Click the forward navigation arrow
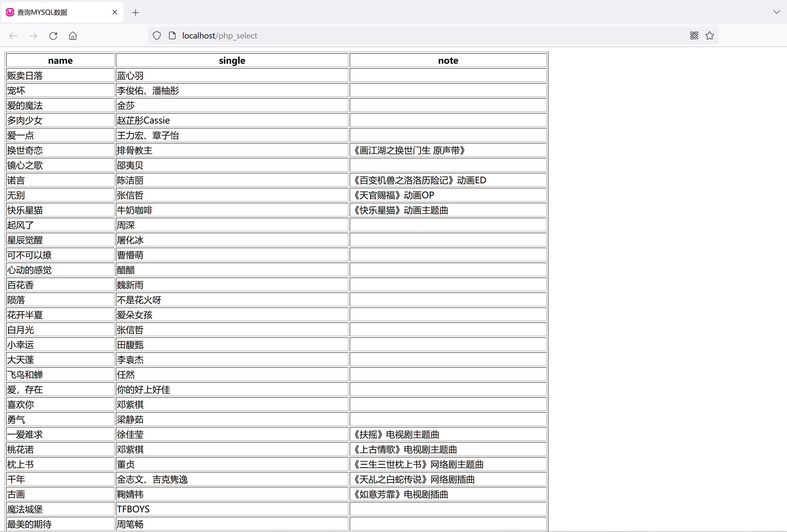The width and height of the screenshot is (787, 532). pyautogui.click(x=33, y=36)
